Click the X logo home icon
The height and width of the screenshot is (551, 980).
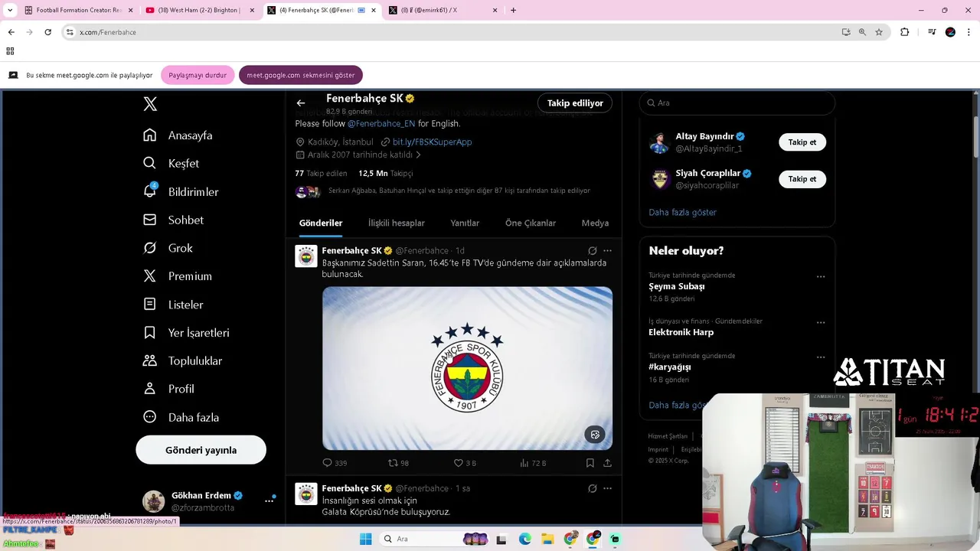coord(150,105)
